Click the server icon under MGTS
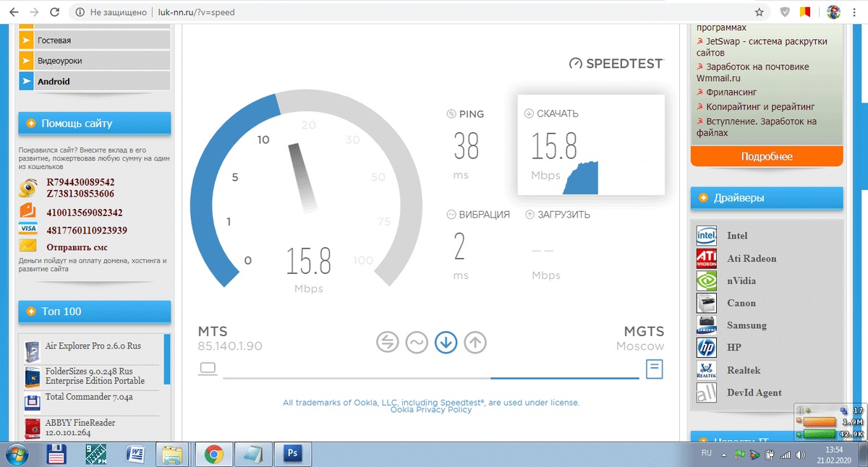This screenshot has height=467, width=868. tap(655, 369)
